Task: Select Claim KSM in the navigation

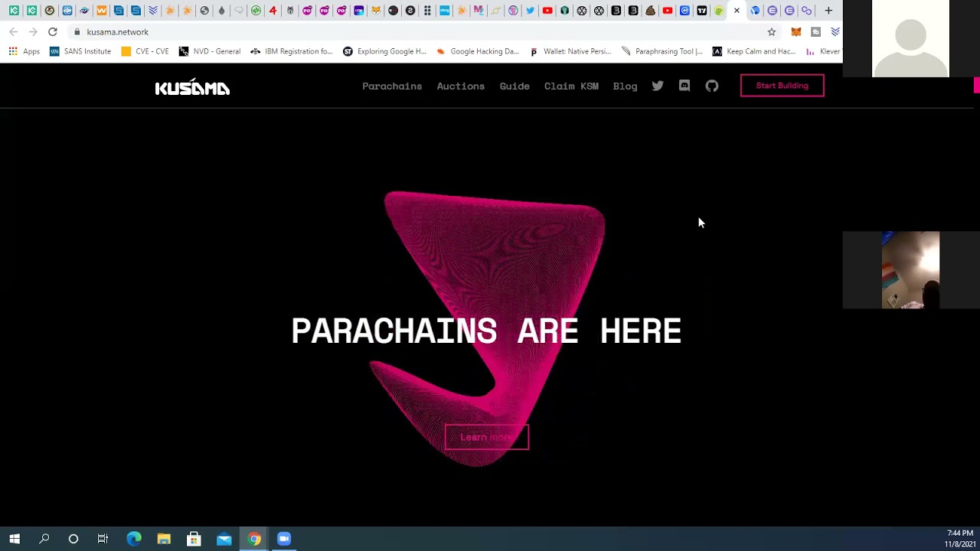Action: 571,86
